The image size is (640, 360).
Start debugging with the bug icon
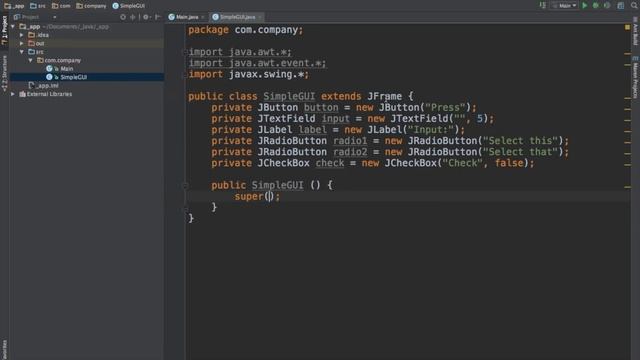click(596, 5)
